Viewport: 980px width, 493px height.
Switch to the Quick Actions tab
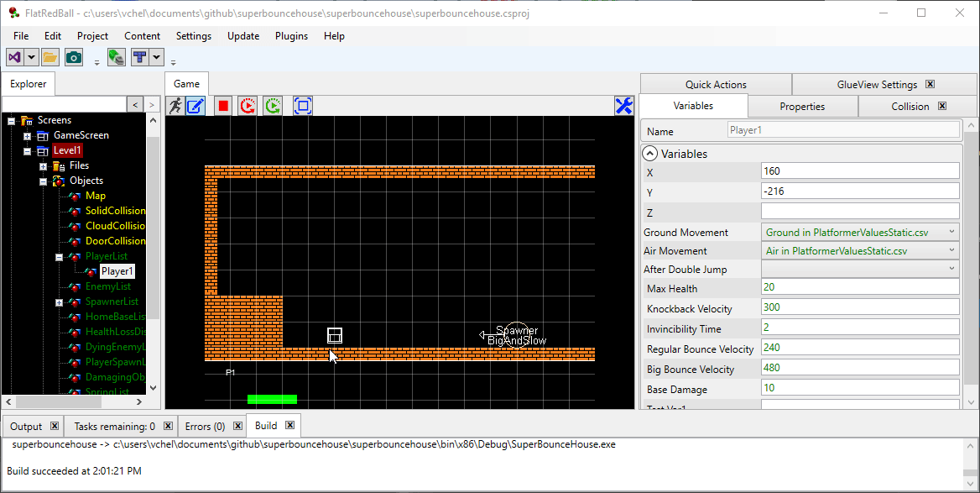[716, 85]
